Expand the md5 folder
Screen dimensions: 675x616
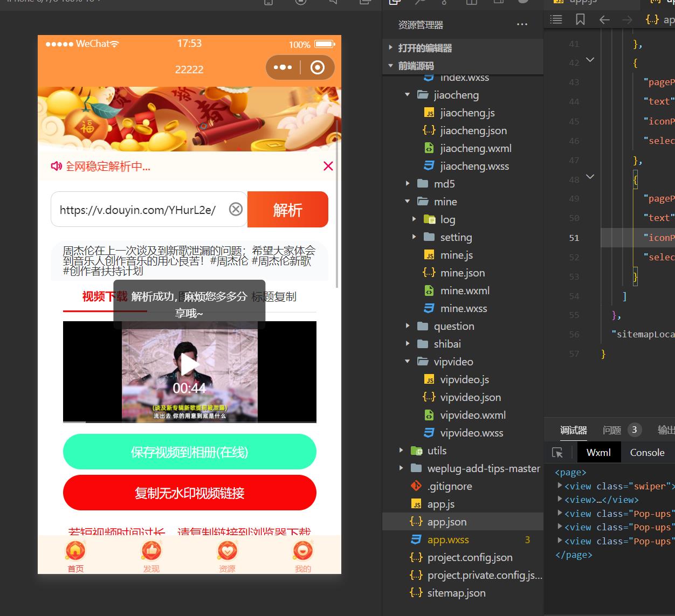[x=408, y=184]
